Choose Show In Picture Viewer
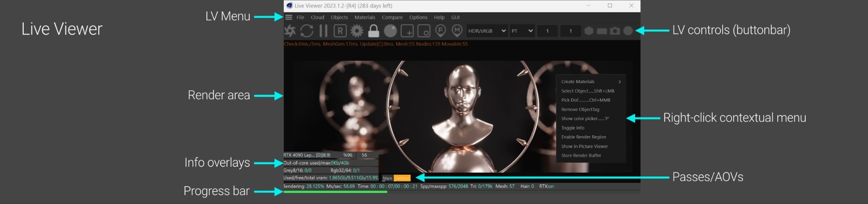The image size is (868, 204). (591, 146)
